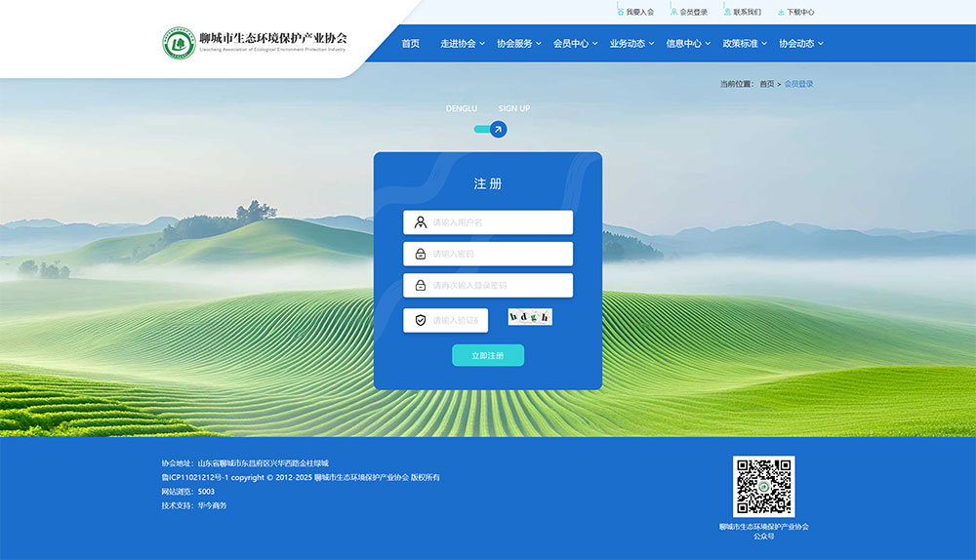Click the confirm password input field
This screenshot has height=560, width=976.
498,286
